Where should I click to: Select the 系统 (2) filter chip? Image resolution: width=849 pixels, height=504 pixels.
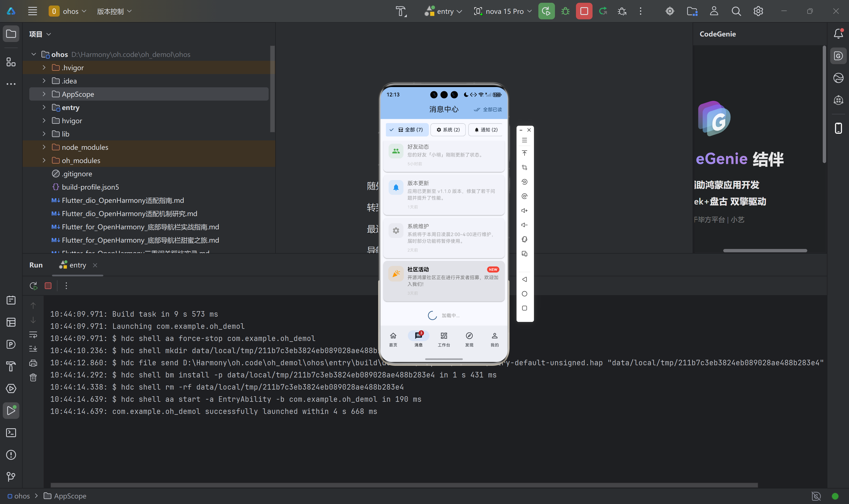point(448,130)
